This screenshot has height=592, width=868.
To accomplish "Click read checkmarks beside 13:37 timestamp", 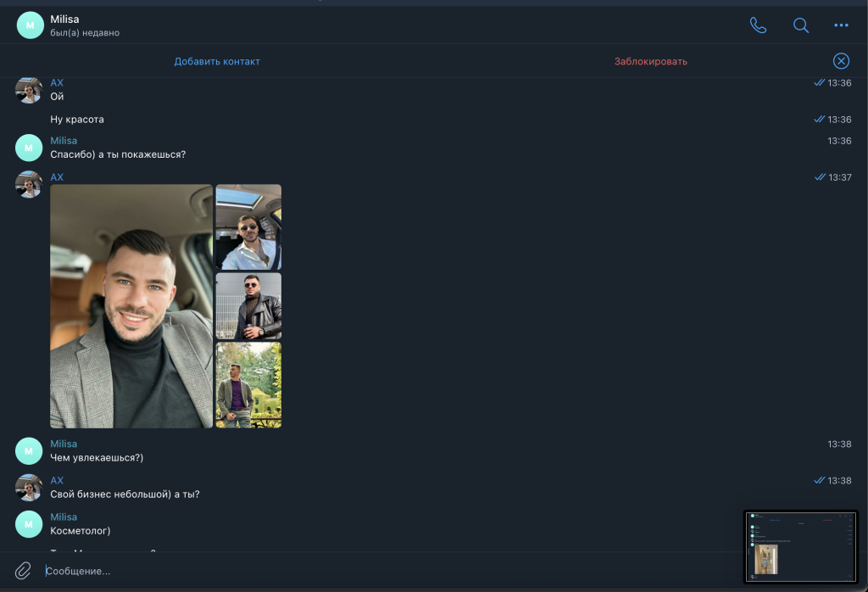I will (x=819, y=177).
